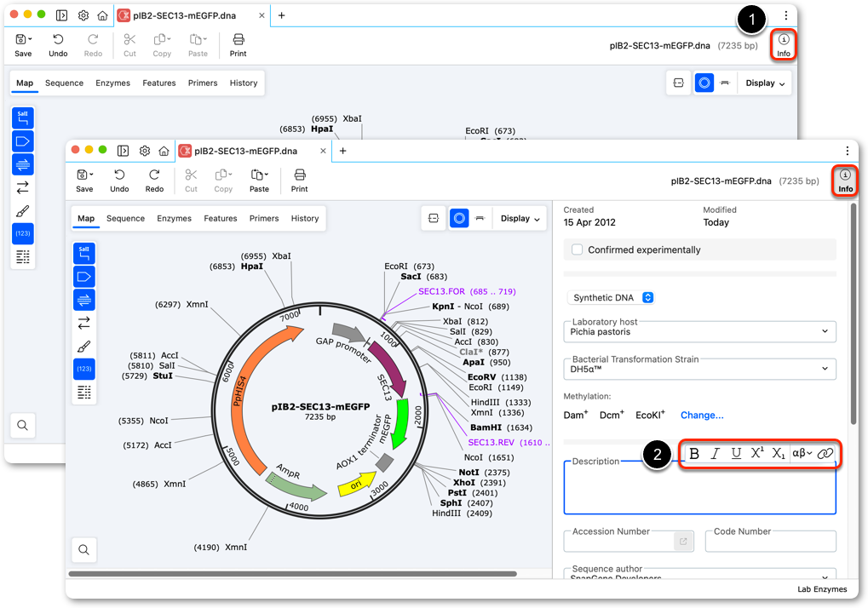Insert hyperlink in Description field

tap(825, 454)
